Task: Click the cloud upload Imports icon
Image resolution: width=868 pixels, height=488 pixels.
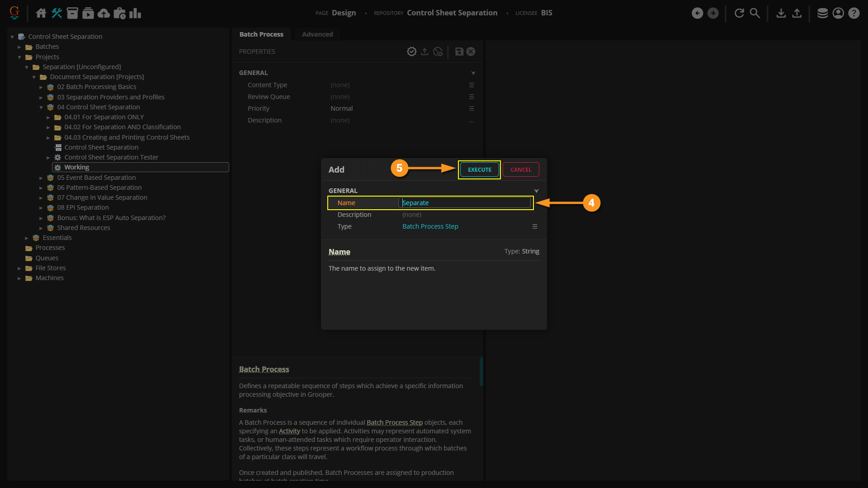Action: (x=104, y=13)
